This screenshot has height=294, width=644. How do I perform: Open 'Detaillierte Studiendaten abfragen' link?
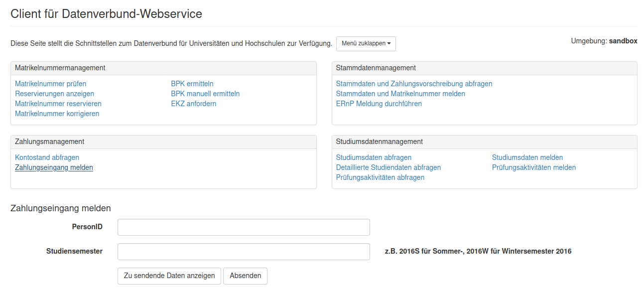coord(388,167)
